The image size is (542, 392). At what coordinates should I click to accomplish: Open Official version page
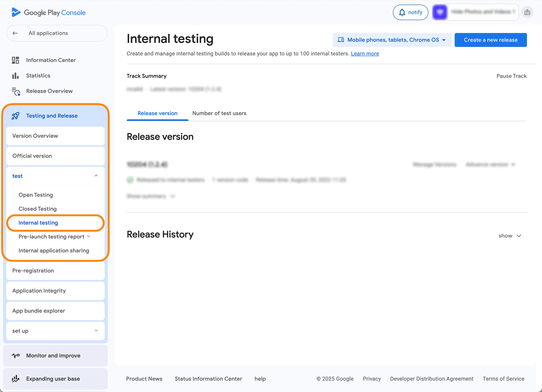click(56, 156)
